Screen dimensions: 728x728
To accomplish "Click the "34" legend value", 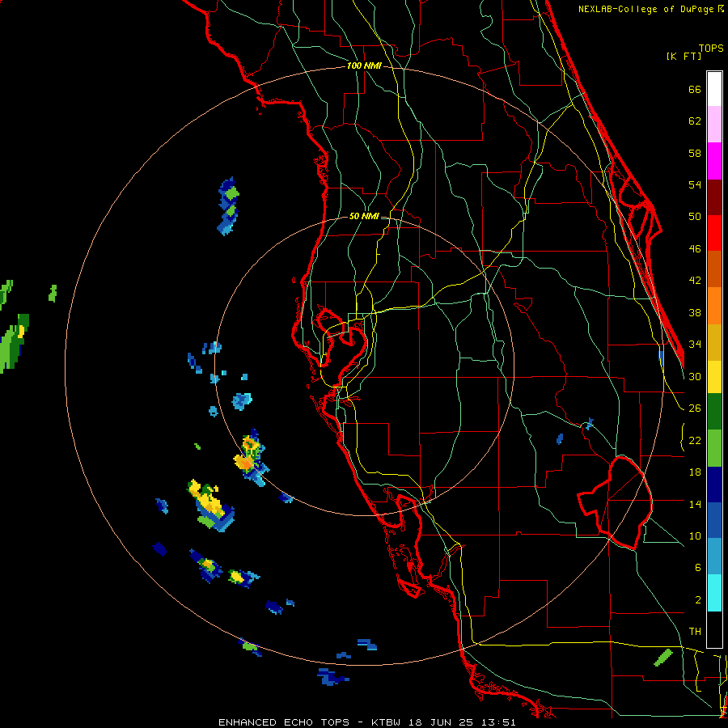I will pos(695,345).
